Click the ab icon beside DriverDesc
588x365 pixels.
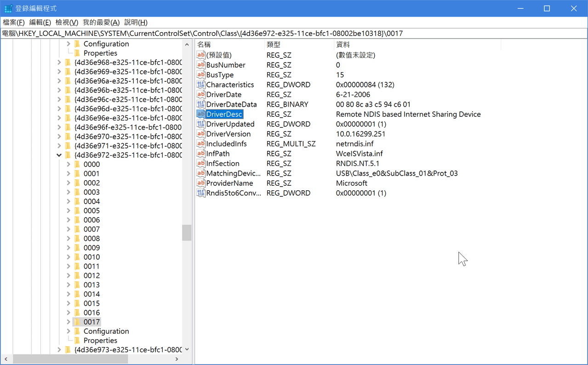tap(200, 114)
